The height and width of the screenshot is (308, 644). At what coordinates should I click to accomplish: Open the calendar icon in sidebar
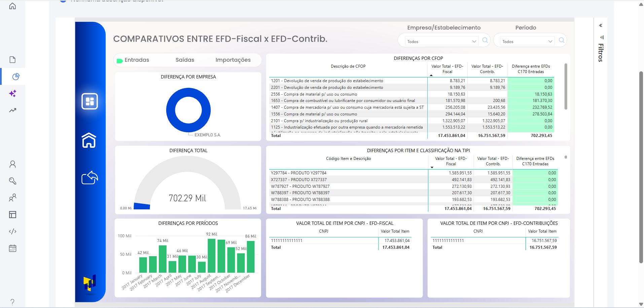13,248
